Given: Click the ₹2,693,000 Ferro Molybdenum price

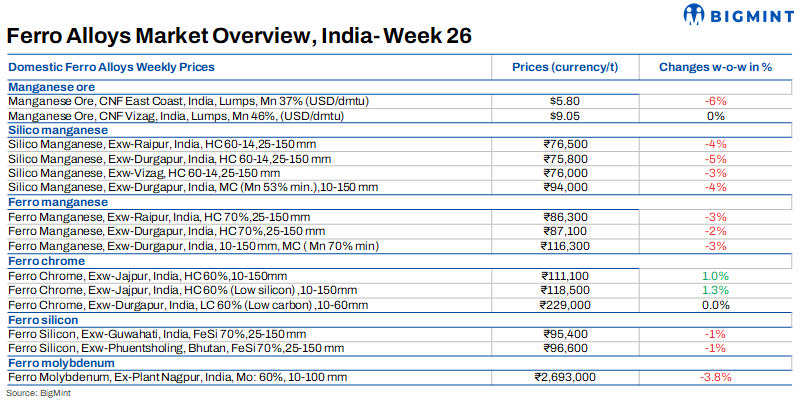Looking at the screenshot, I should click(565, 377).
